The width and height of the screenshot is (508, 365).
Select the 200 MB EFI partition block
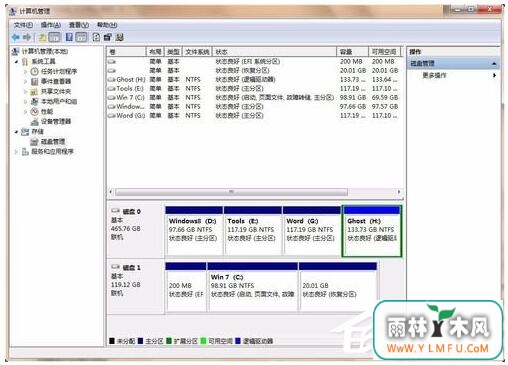186,287
